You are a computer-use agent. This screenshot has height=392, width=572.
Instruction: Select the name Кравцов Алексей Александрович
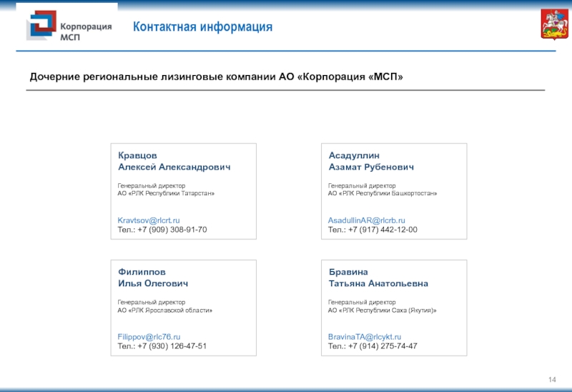[x=174, y=161]
